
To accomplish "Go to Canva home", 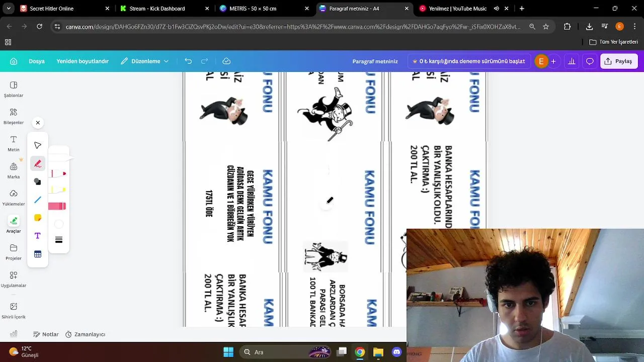I will [14, 61].
